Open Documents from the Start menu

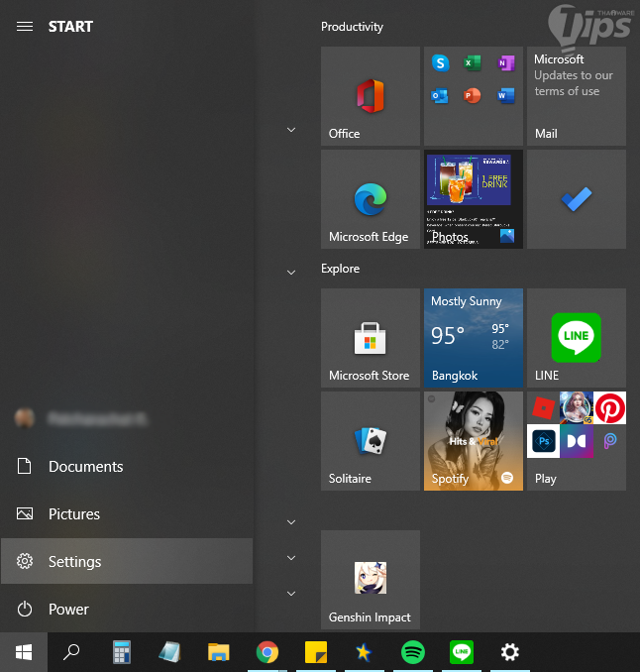[x=127, y=466]
